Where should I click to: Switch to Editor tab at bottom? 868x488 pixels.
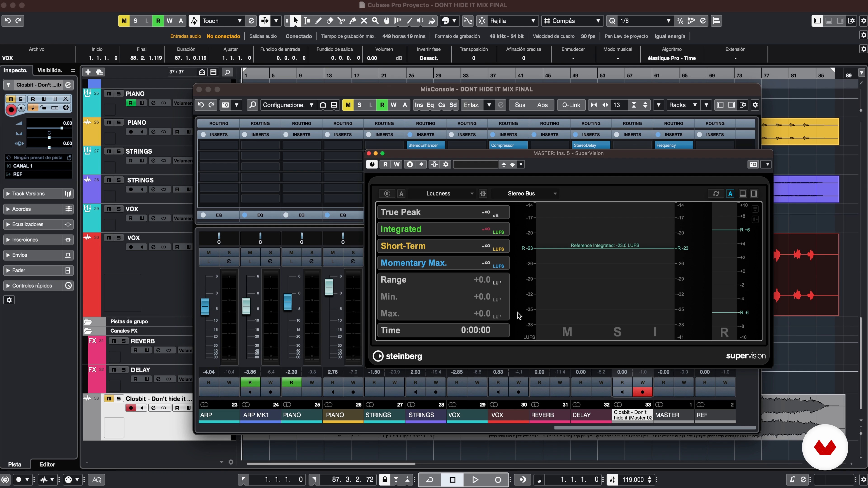47,465
